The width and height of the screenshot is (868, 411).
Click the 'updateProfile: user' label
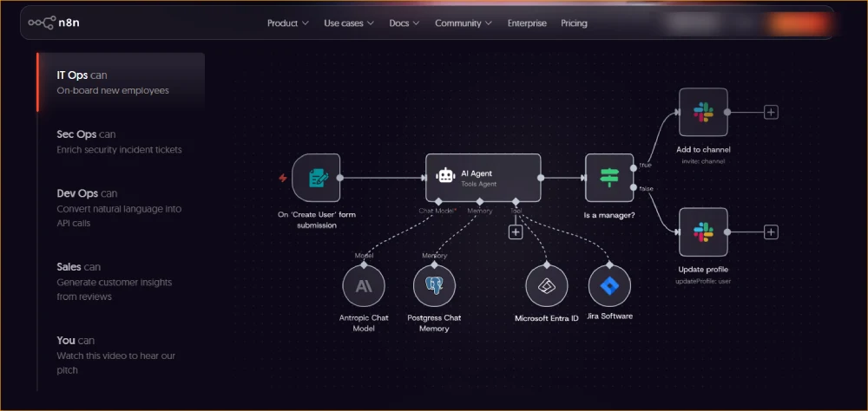click(703, 282)
